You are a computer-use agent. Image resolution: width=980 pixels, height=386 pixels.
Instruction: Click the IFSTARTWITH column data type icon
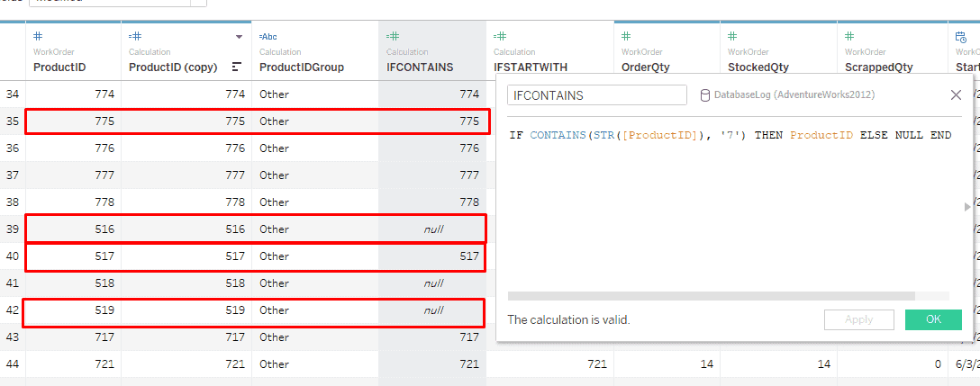click(501, 36)
